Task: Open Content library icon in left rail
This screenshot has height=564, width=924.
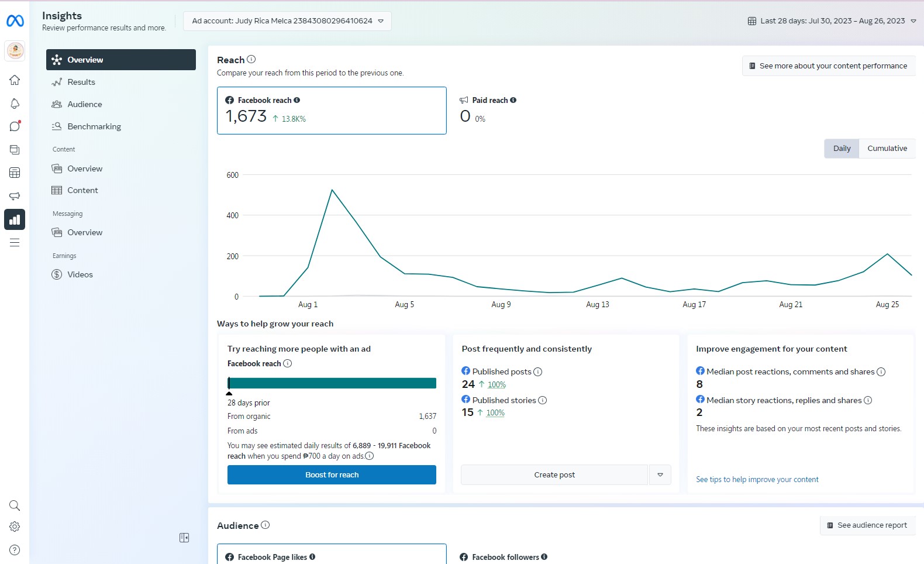Action: point(15,150)
